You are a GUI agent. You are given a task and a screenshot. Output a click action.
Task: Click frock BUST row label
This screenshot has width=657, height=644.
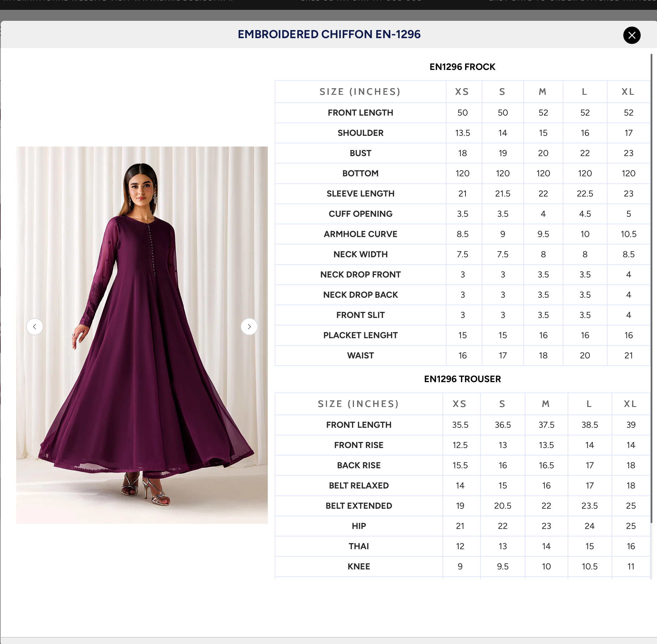(x=360, y=153)
